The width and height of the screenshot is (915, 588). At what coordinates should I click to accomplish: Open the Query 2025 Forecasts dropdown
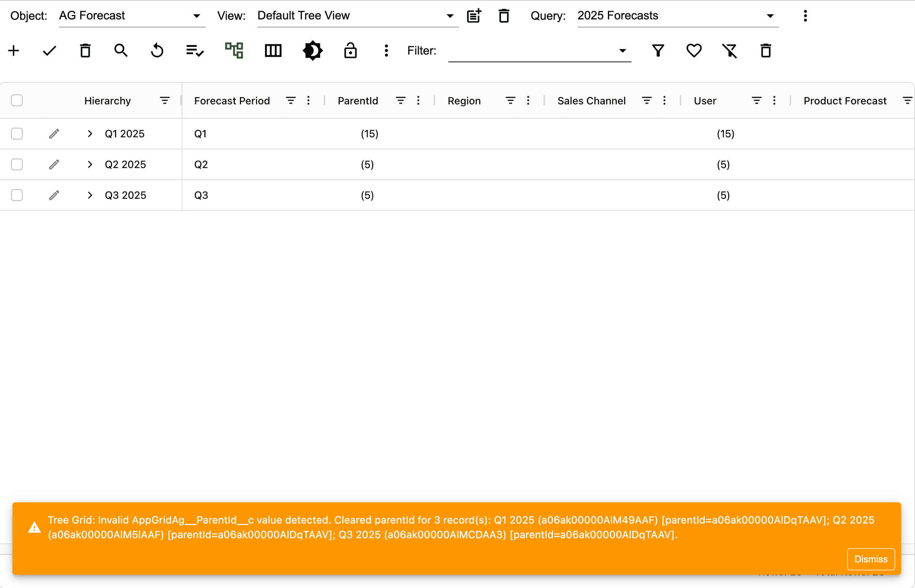click(x=678, y=16)
